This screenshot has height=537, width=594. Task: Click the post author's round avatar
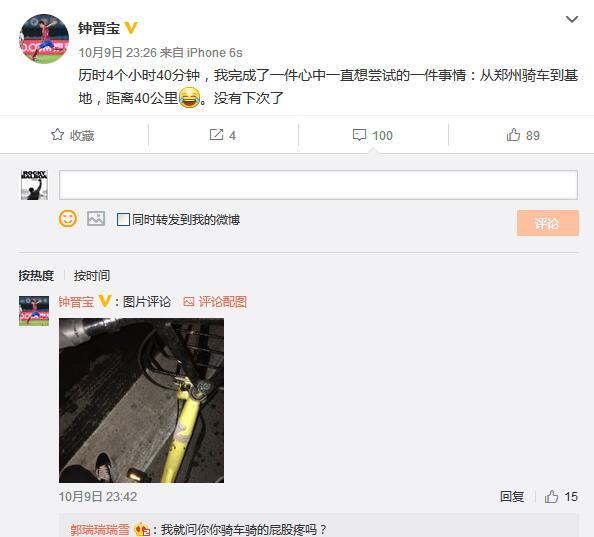tap(44, 39)
